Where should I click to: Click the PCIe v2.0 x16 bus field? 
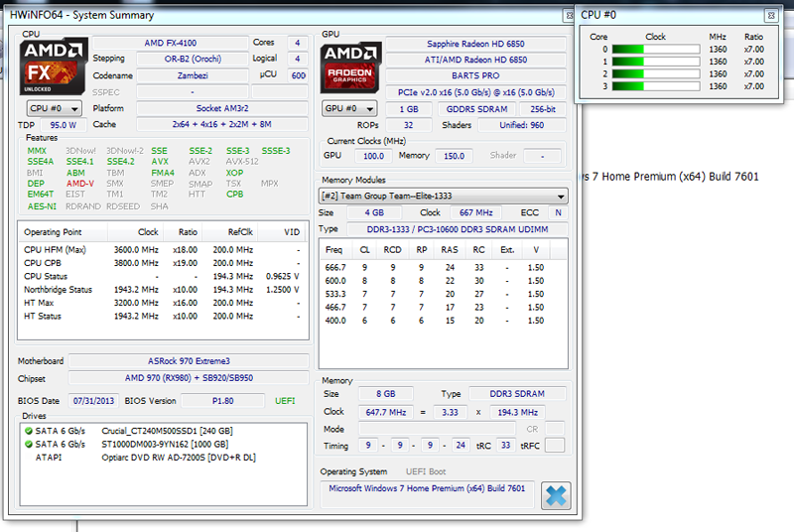point(475,92)
